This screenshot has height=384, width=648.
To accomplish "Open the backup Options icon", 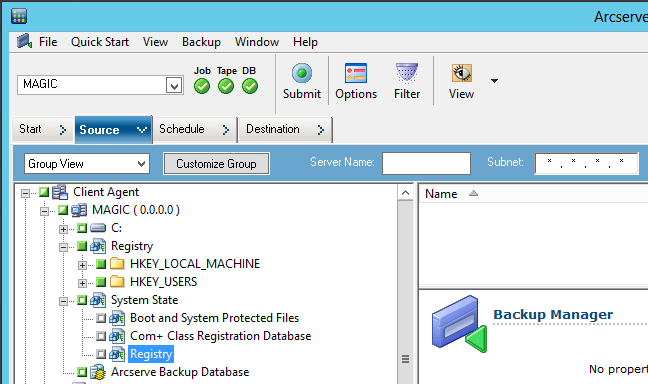I will pos(356,74).
